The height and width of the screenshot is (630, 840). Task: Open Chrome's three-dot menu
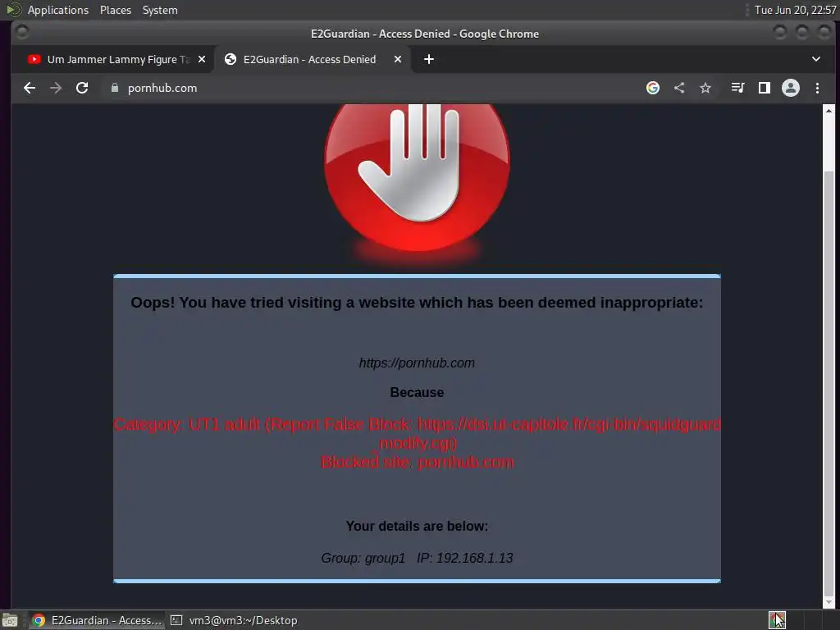(x=817, y=88)
